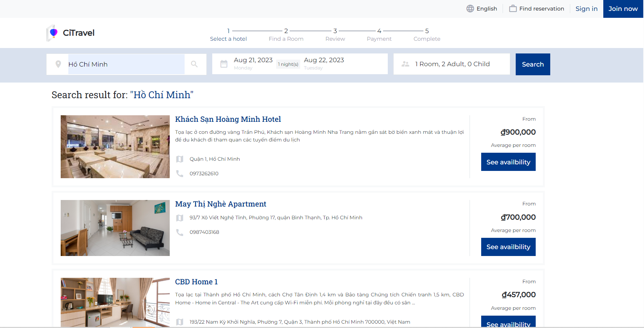The width and height of the screenshot is (644, 328).
Task: Click map icon for May Thị Nghè Apartment
Action: point(180,218)
